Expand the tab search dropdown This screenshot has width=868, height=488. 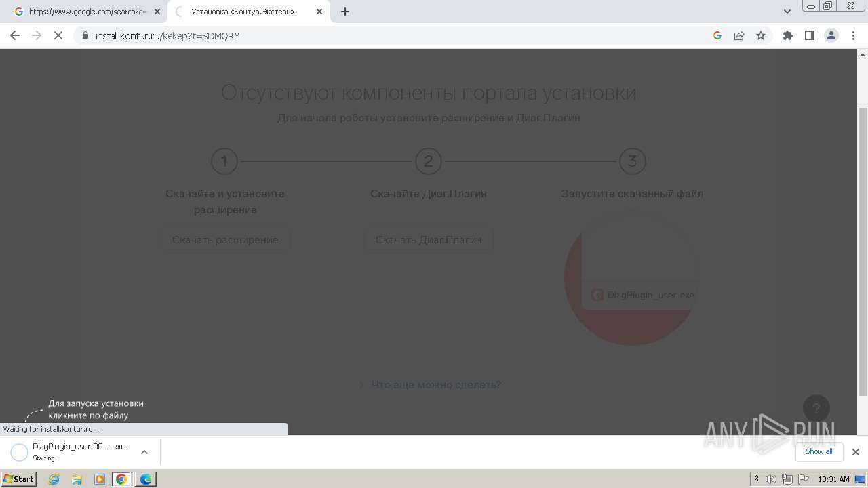pos(787,12)
